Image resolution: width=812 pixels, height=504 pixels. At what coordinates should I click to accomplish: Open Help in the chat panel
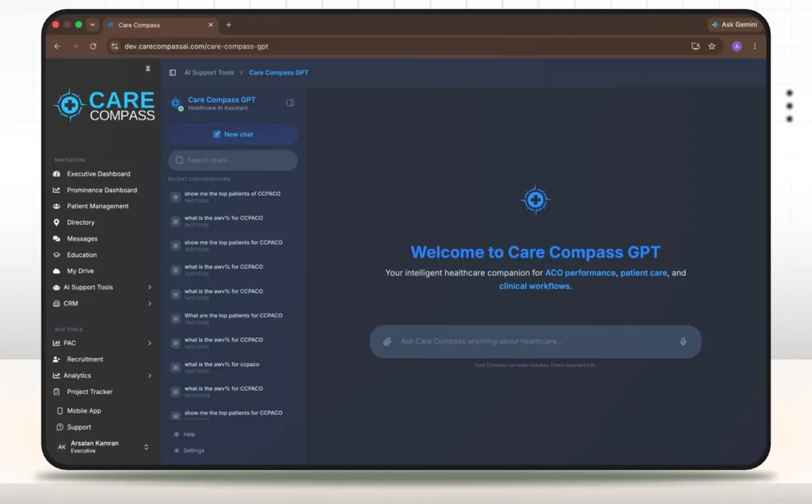[x=185, y=434]
